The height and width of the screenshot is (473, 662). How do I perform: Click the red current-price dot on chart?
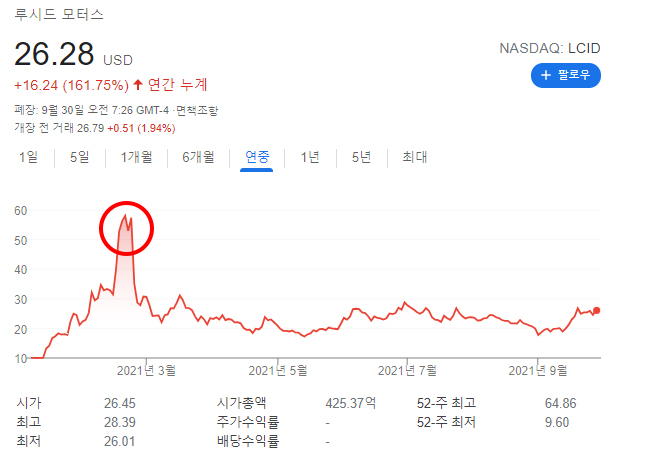596,310
